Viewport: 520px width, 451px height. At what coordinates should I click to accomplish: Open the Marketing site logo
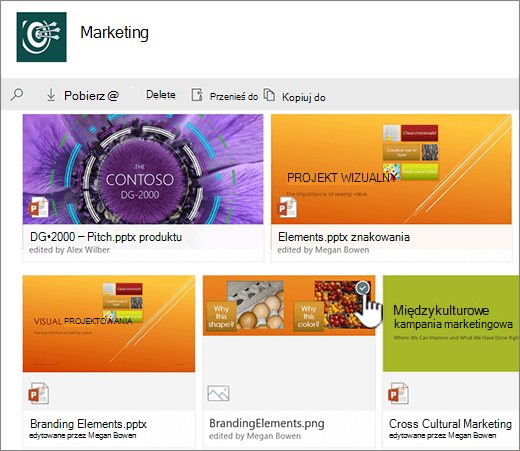(41, 37)
